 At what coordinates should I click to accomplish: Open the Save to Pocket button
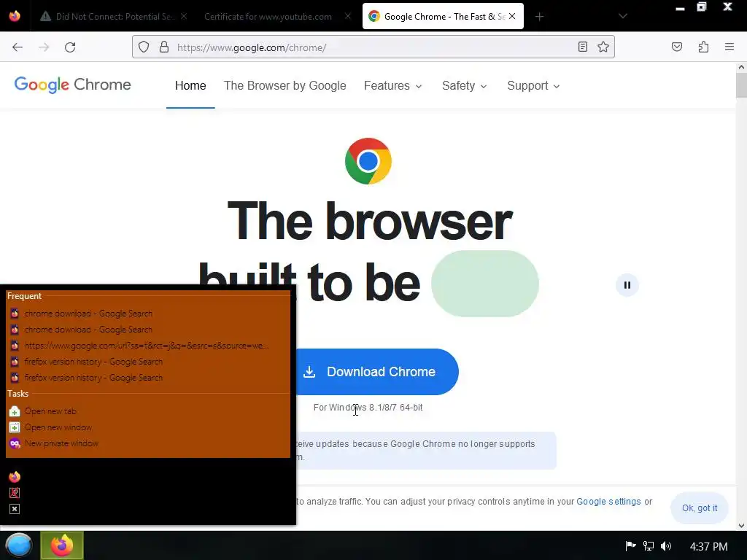(677, 47)
